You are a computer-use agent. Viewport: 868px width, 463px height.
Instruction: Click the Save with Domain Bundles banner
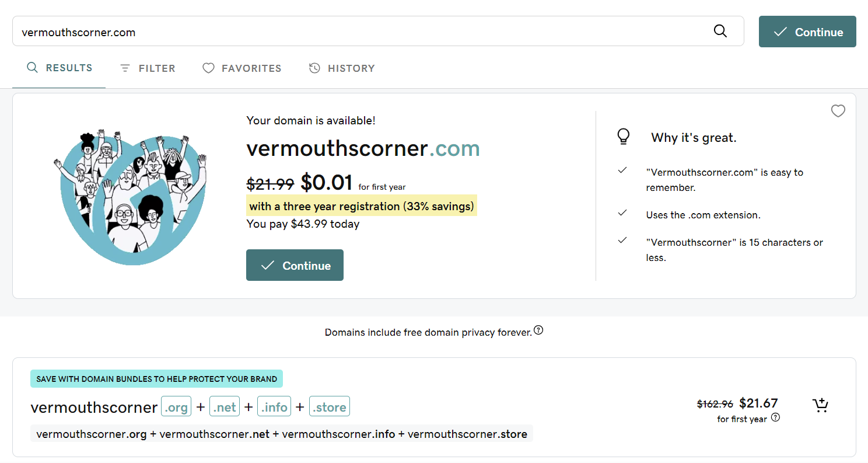tap(156, 379)
